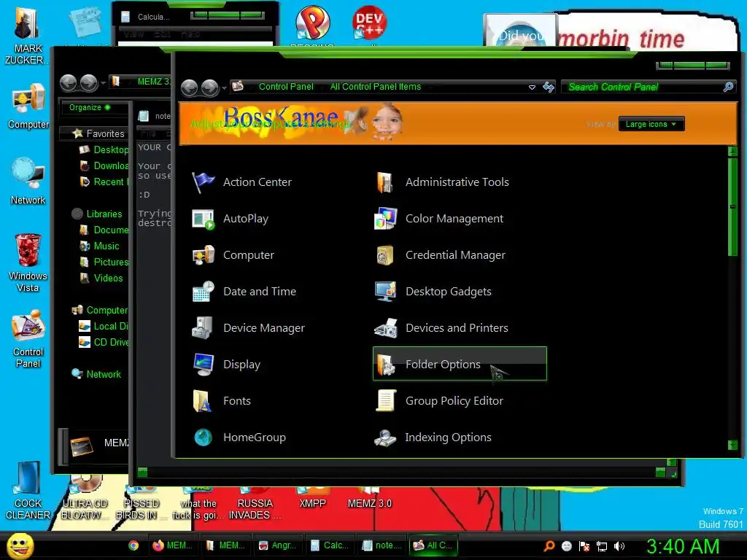Click the Control Panel vertical scrollbar thumb
This screenshot has height=560, width=747.
732,207
